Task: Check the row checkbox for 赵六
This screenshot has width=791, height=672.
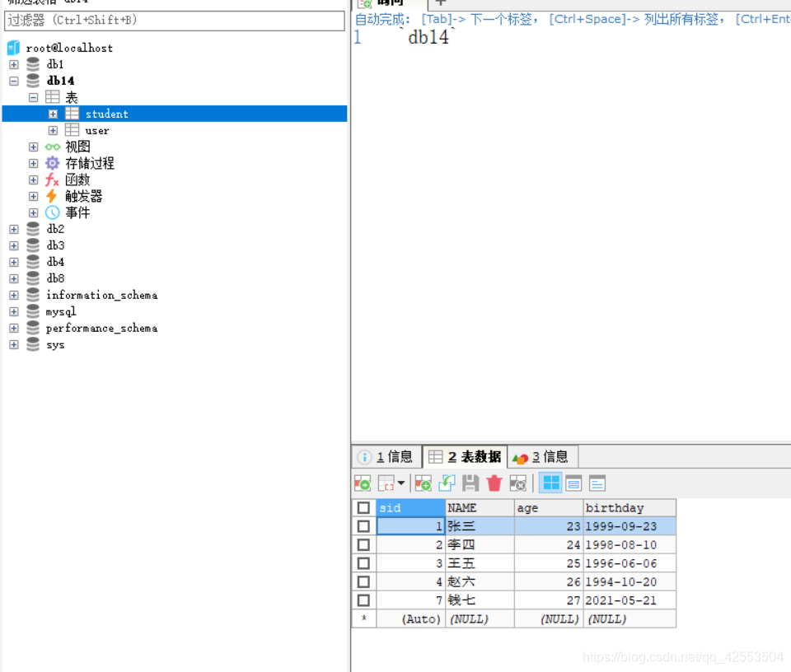Action: coord(363,581)
